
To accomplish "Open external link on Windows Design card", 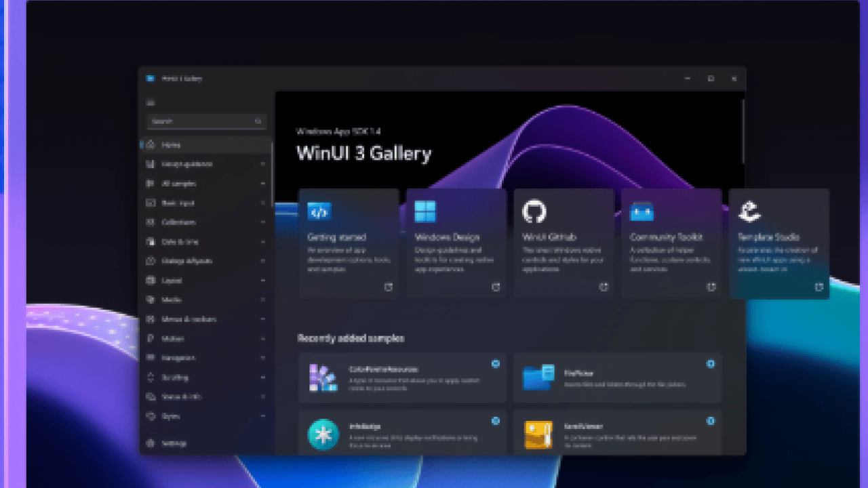I will [x=496, y=287].
